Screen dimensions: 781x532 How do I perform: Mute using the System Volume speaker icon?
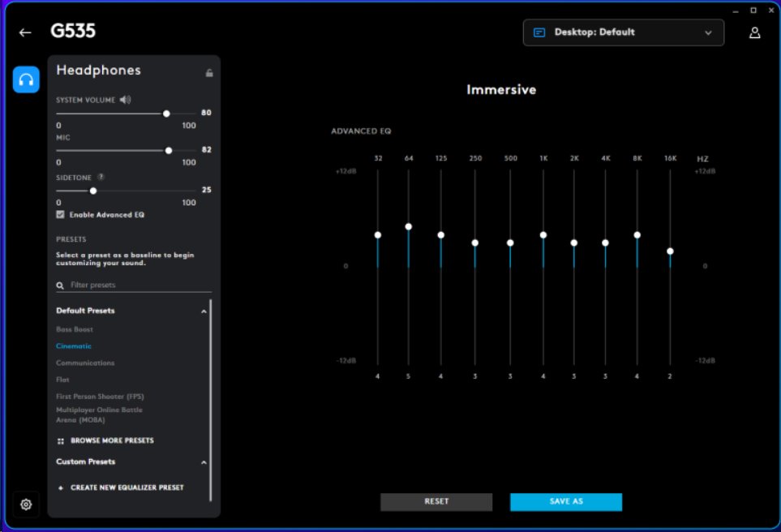click(x=125, y=100)
